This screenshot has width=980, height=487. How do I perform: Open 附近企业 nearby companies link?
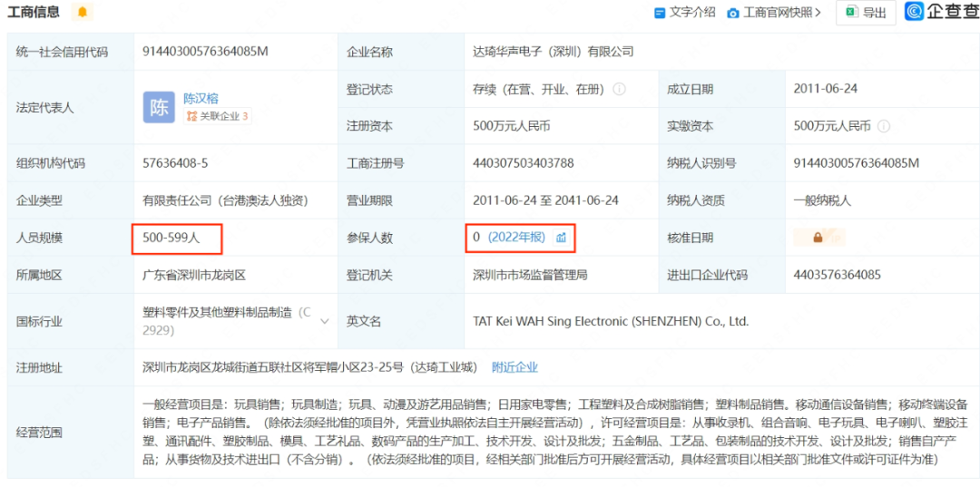click(515, 367)
